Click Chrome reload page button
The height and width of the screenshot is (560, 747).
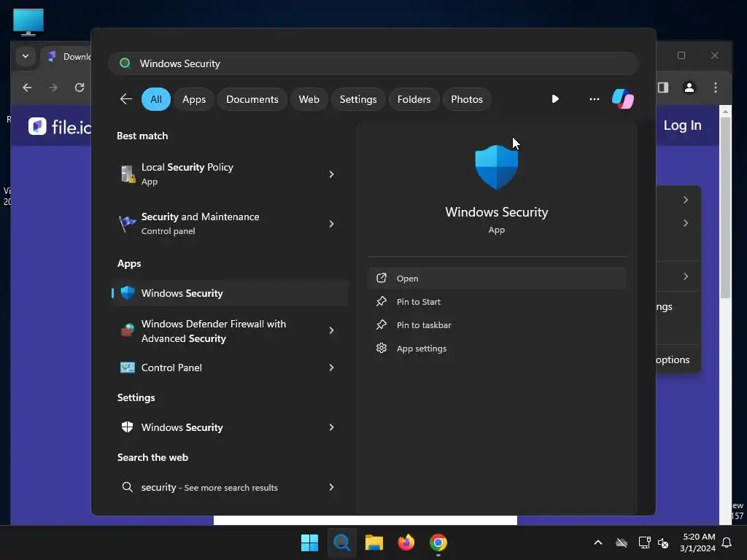click(x=80, y=87)
